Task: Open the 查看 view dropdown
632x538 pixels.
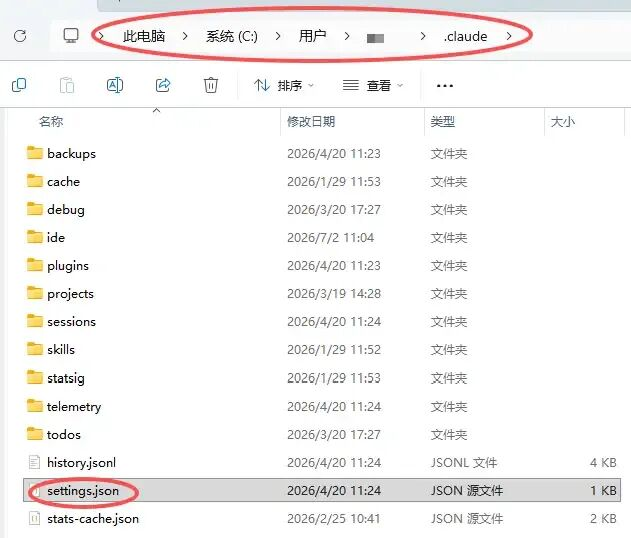Action: click(x=373, y=85)
